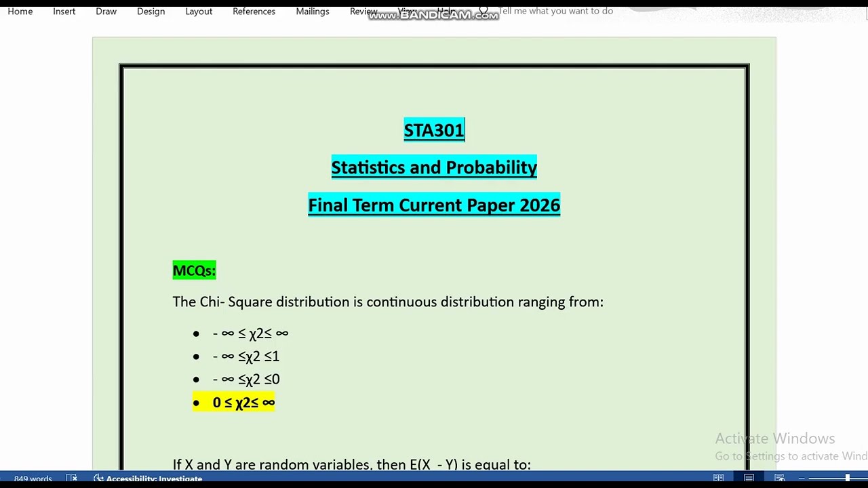The image size is (868, 488).
Task: Click the 'Statistics and Probability' heading
Action: click(434, 167)
